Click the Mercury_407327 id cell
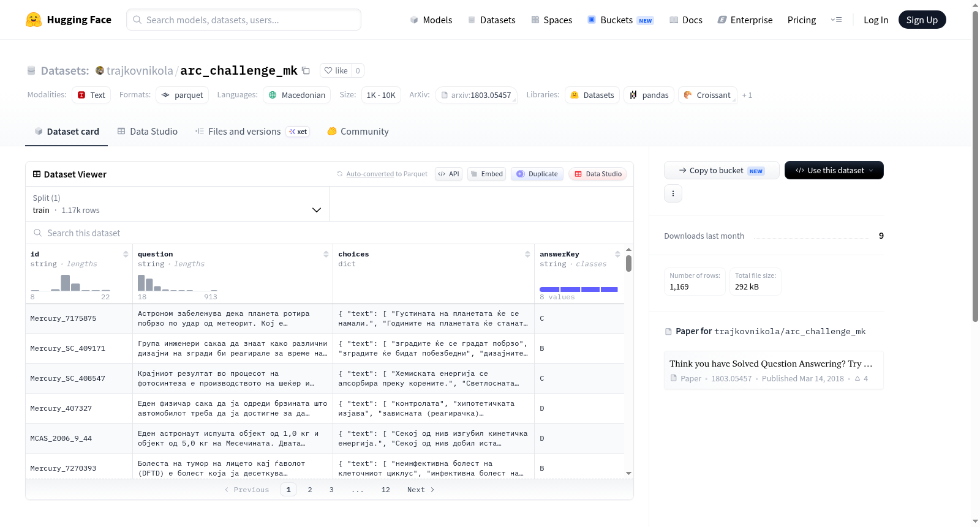 (x=79, y=408)
